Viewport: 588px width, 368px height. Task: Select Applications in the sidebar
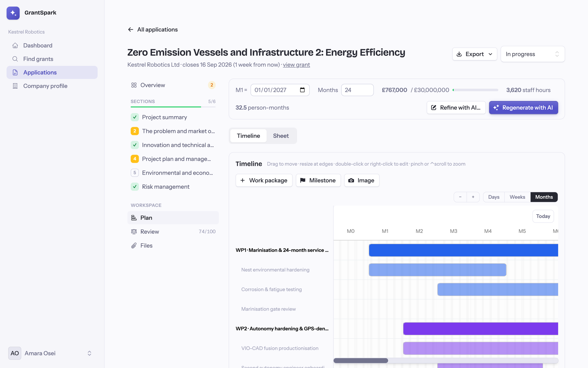click(52, 72)
